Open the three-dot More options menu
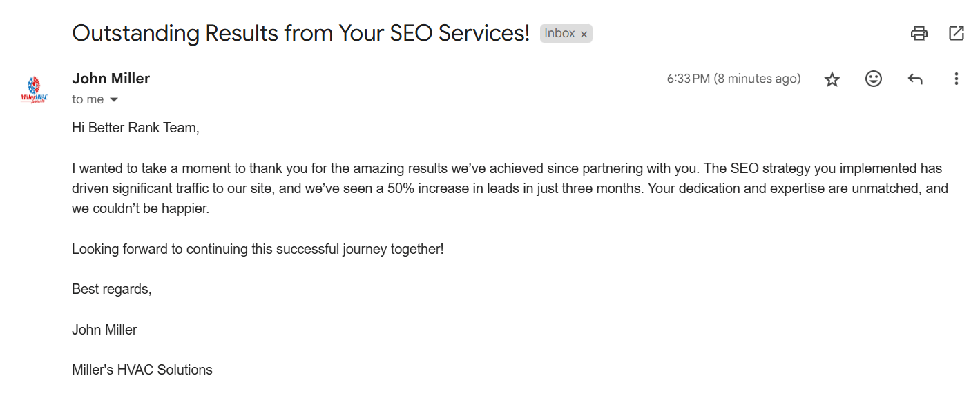 [x=957, y=79]
